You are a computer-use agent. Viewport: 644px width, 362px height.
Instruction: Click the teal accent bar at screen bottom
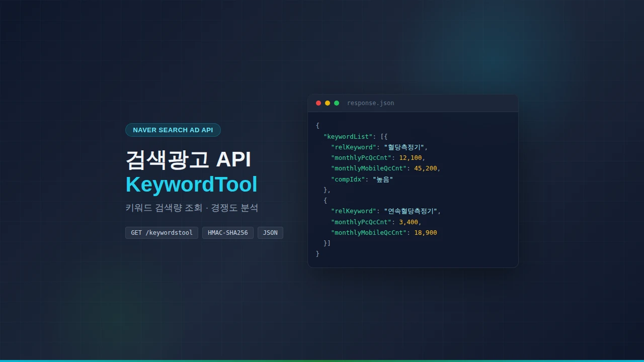322,360
